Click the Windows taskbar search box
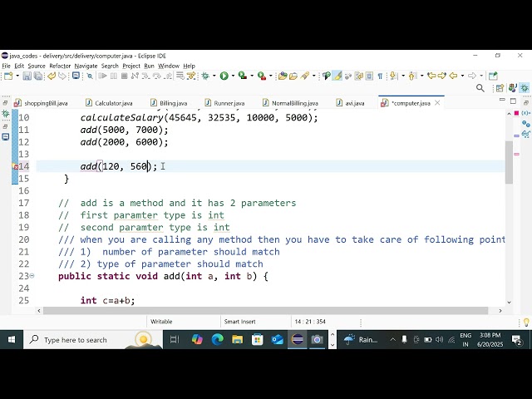The image size is (532, 399). coord(83,339)
